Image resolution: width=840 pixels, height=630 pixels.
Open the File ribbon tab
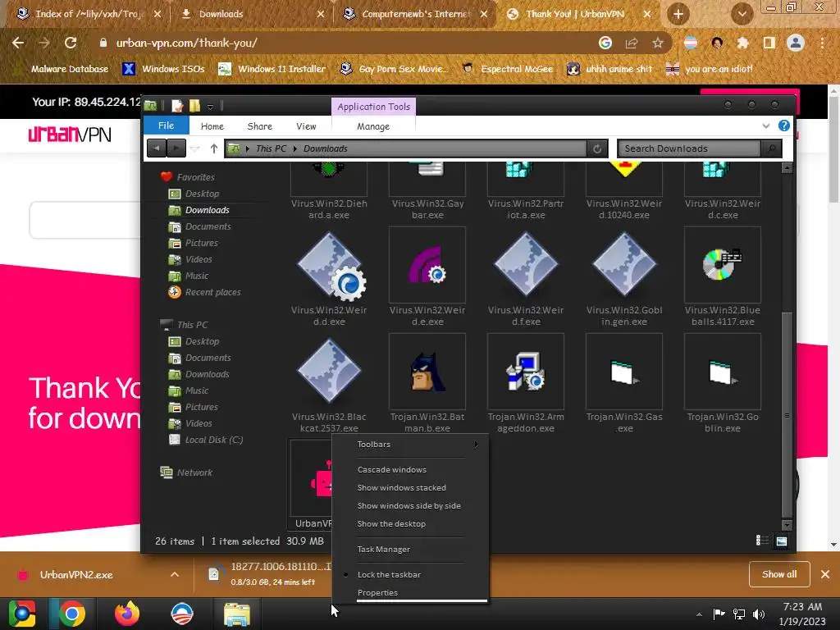click(166, 126)
